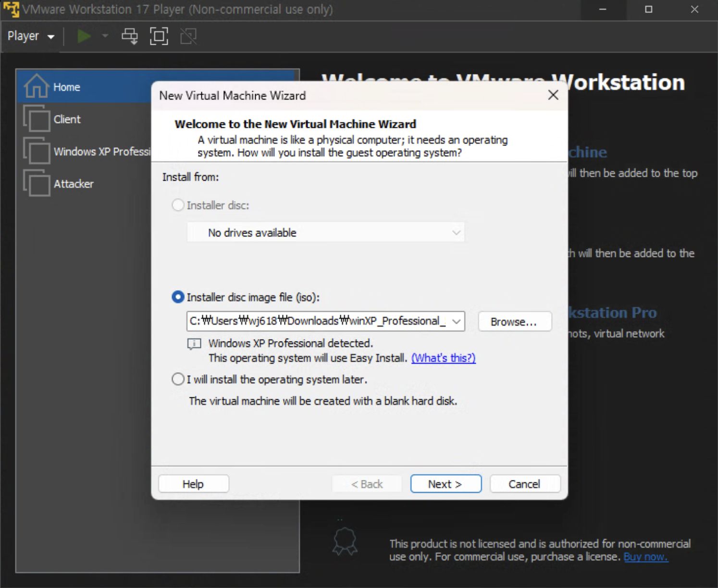The width and height of the screenshot is (718, 588).
Task: Click the info icon beside Windows XP detected
Action: [x=194, y=344]
